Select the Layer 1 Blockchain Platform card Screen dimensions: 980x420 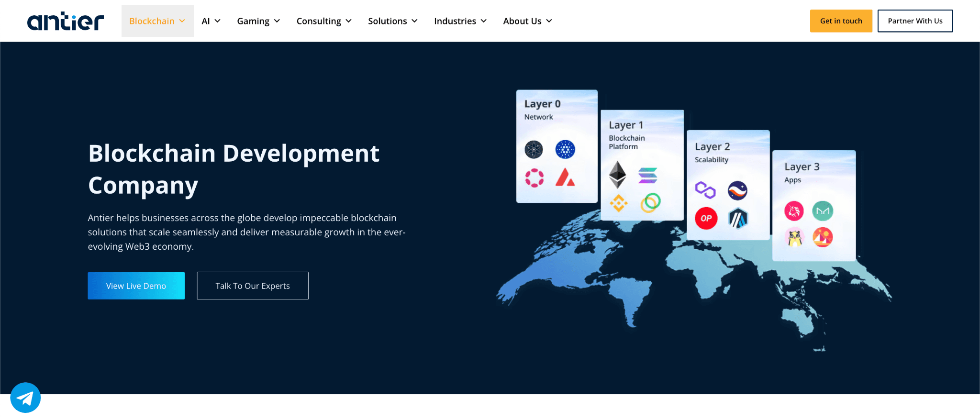[642, 166]
